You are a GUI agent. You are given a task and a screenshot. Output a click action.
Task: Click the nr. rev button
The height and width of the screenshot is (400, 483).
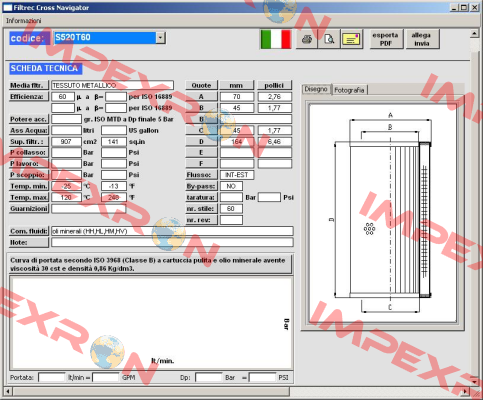tap(201, 220)
